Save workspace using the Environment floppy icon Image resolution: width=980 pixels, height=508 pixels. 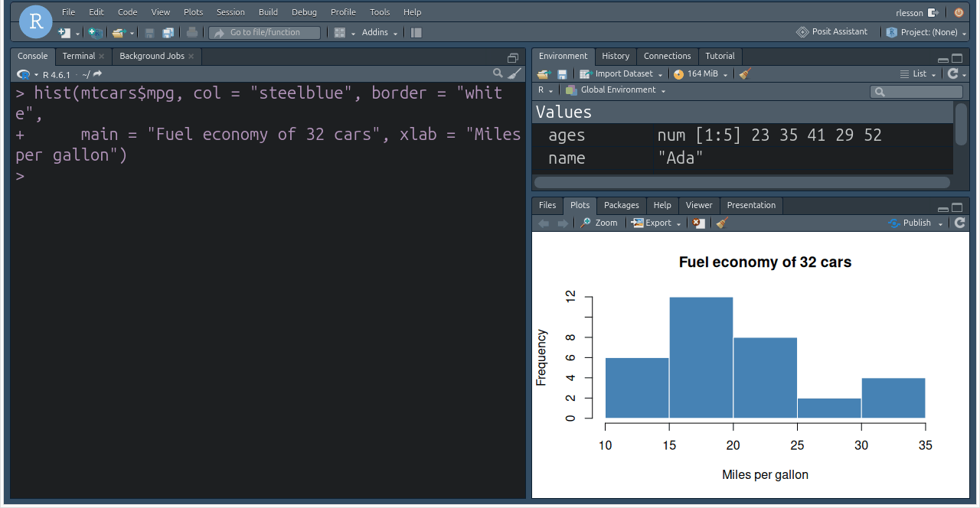coord(562,73)
